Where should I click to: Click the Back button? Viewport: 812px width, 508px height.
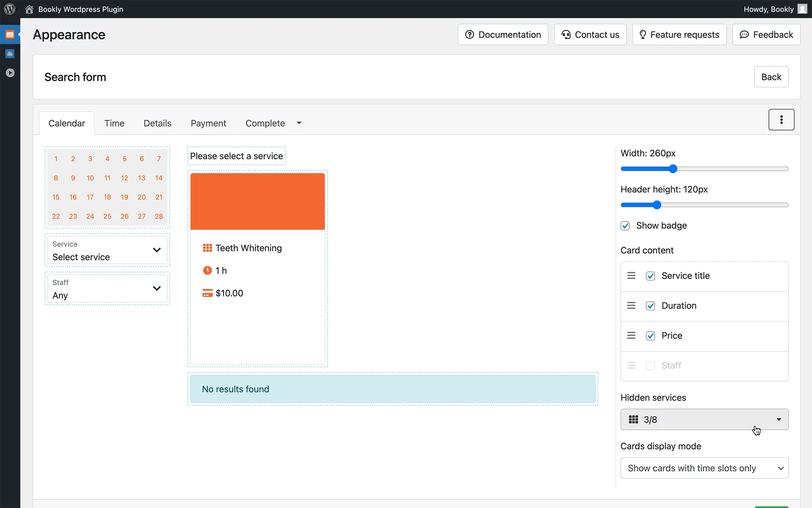click(771, 77)
